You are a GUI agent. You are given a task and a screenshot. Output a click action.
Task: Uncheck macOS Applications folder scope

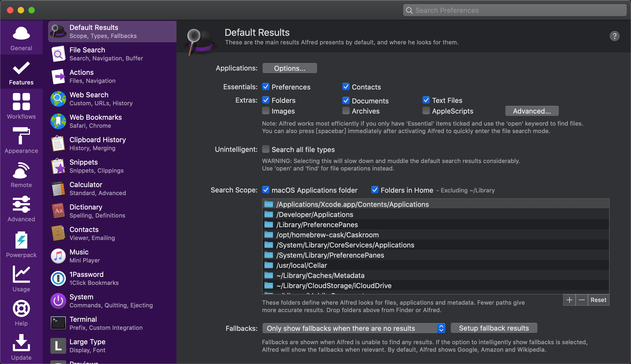(266, 190)
